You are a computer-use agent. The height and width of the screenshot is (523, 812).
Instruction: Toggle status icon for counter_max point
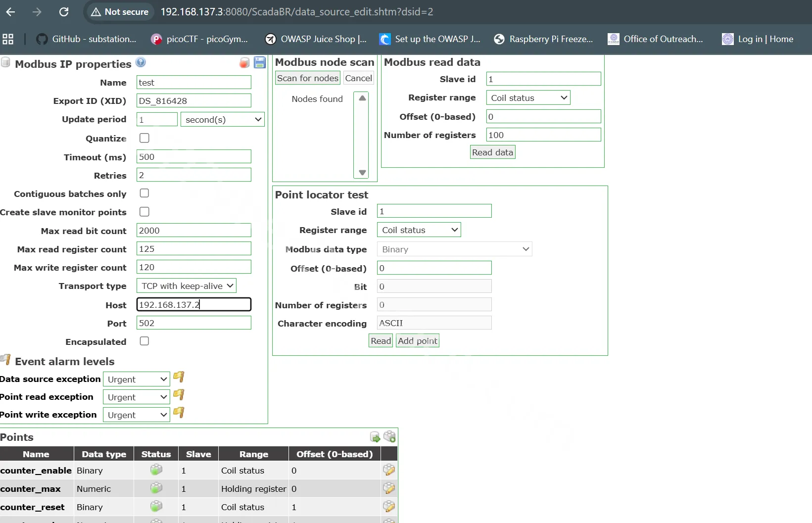coord(156,488)
